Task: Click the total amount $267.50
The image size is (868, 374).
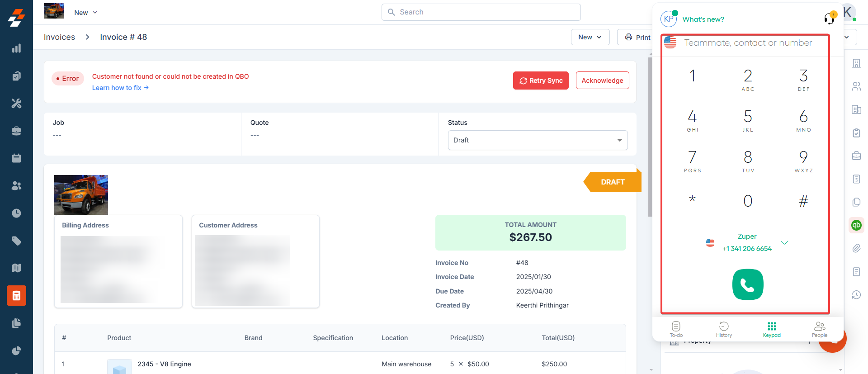Action: (530, 237)
